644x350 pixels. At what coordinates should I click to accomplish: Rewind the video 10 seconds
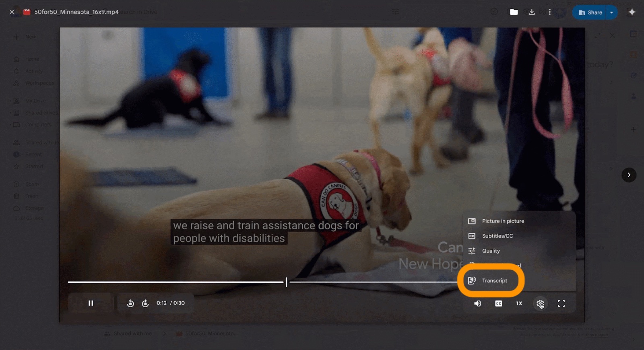130,303
